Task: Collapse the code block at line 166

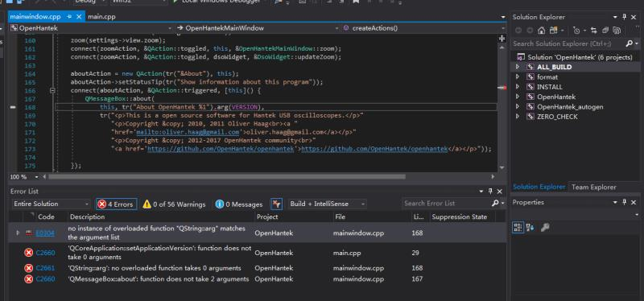Action: tap(52, 90)
